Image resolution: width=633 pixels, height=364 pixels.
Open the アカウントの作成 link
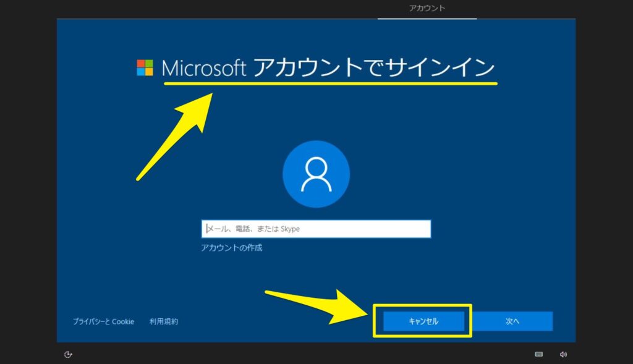(x=232, y=247)
